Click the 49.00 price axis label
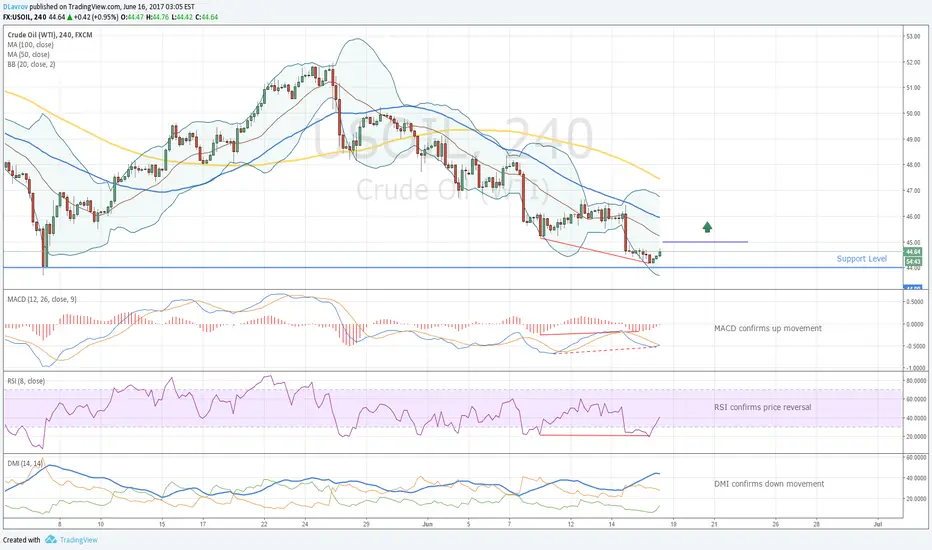932x550 pixels. click(x=913, y=139)
